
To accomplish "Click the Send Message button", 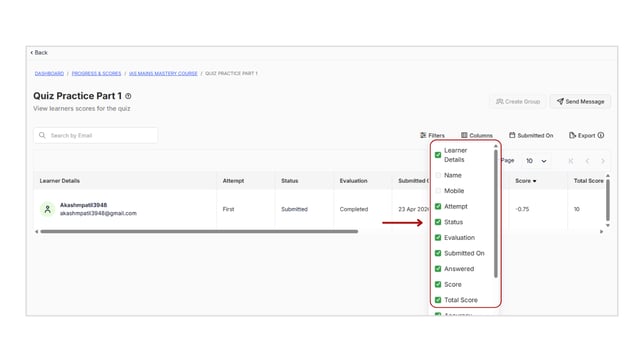I will click(580, 101).
